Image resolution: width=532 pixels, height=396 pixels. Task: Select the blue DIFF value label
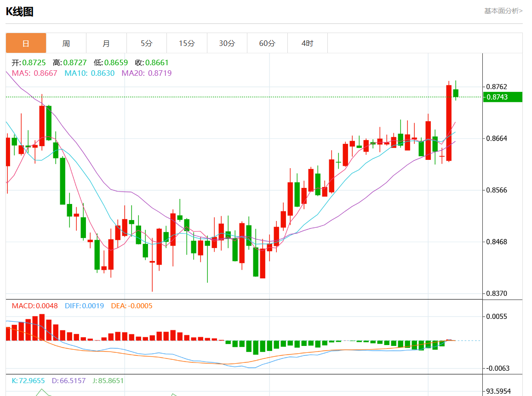[84, 306]
